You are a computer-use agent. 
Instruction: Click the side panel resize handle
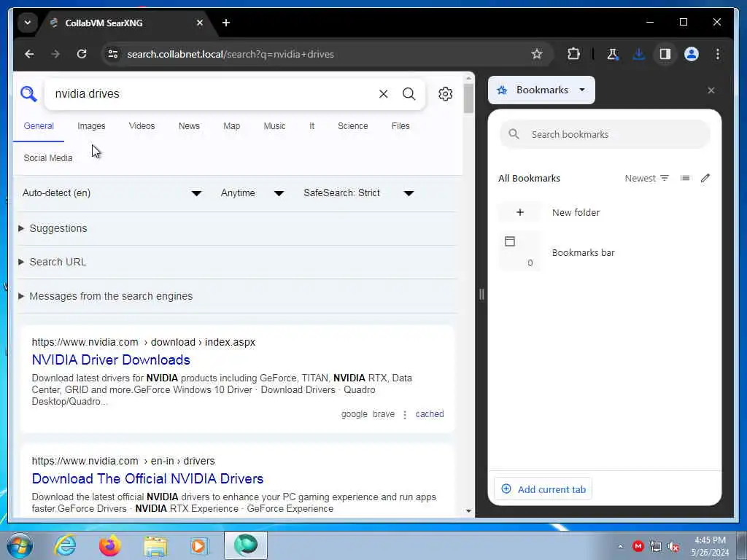pyautogui.click(x=481, y=295)
